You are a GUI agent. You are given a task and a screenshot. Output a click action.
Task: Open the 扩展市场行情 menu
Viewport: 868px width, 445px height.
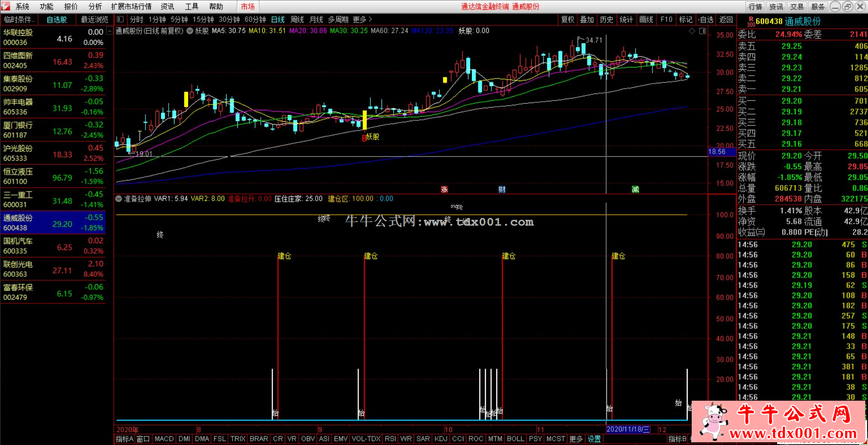[132, 6]
